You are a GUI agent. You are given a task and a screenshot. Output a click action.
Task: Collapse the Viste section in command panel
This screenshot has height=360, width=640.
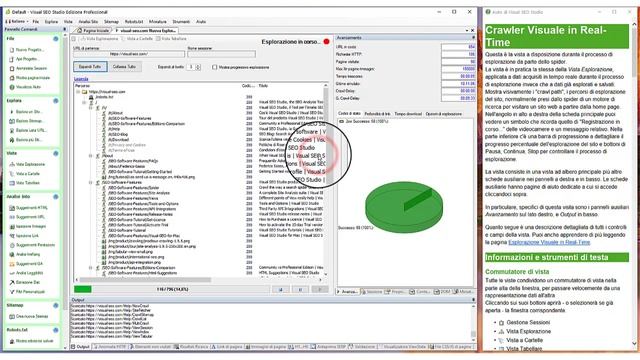tap(56, 153)
